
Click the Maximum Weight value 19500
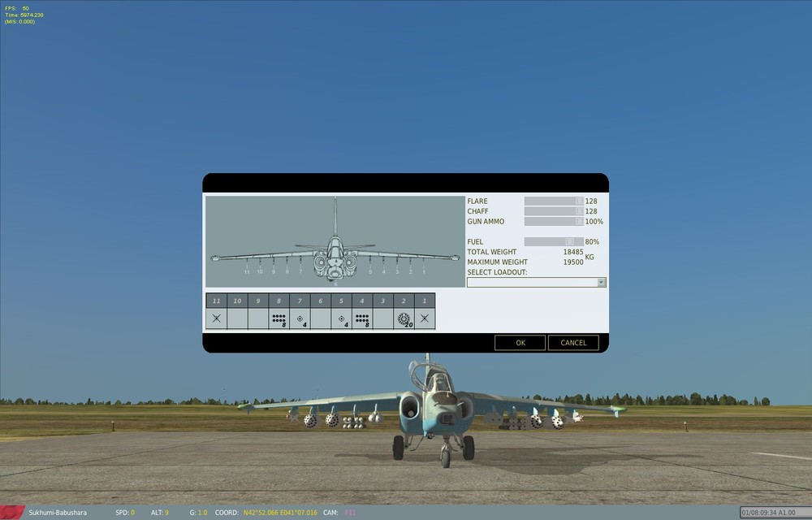point(573,262)
